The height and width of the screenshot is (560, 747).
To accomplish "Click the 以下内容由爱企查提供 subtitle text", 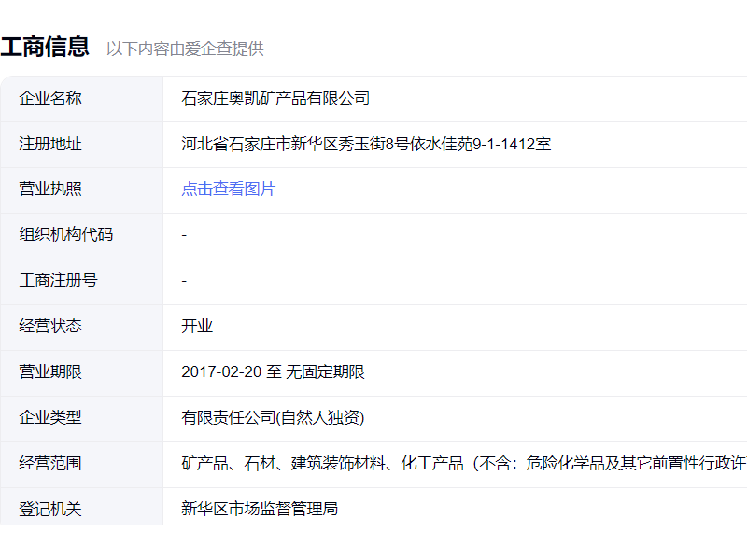I will [x=185, y=49].
